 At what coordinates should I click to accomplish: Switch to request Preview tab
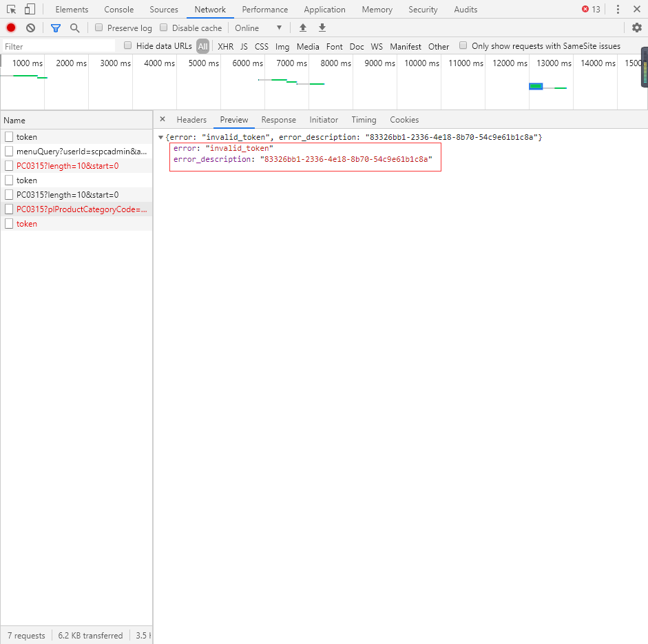[234, 119]
